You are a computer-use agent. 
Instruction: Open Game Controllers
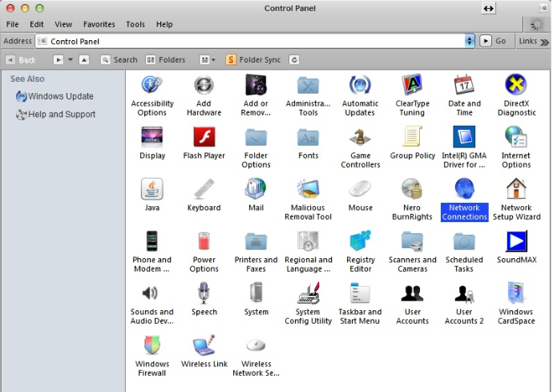pos(360,148)
